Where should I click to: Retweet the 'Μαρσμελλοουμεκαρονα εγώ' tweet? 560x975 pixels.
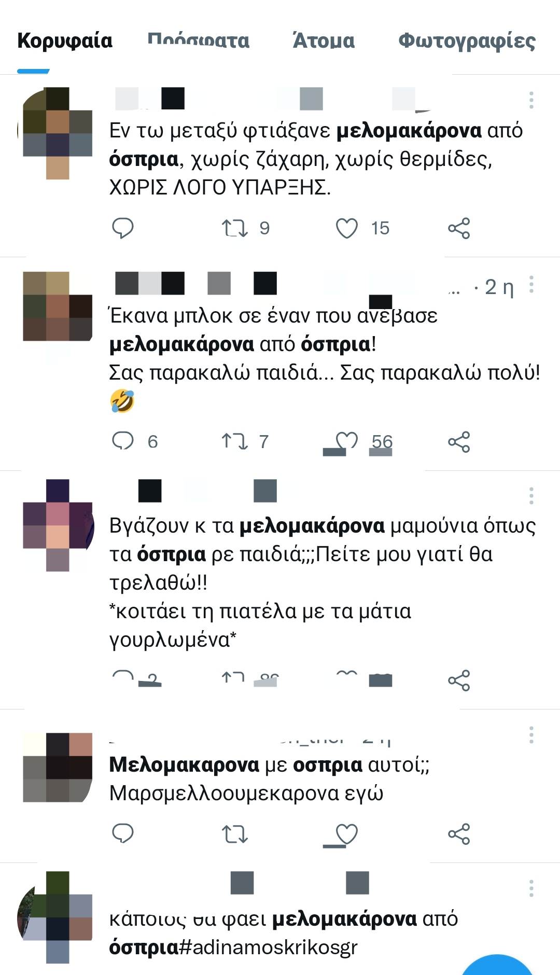(x=234, y=834)
